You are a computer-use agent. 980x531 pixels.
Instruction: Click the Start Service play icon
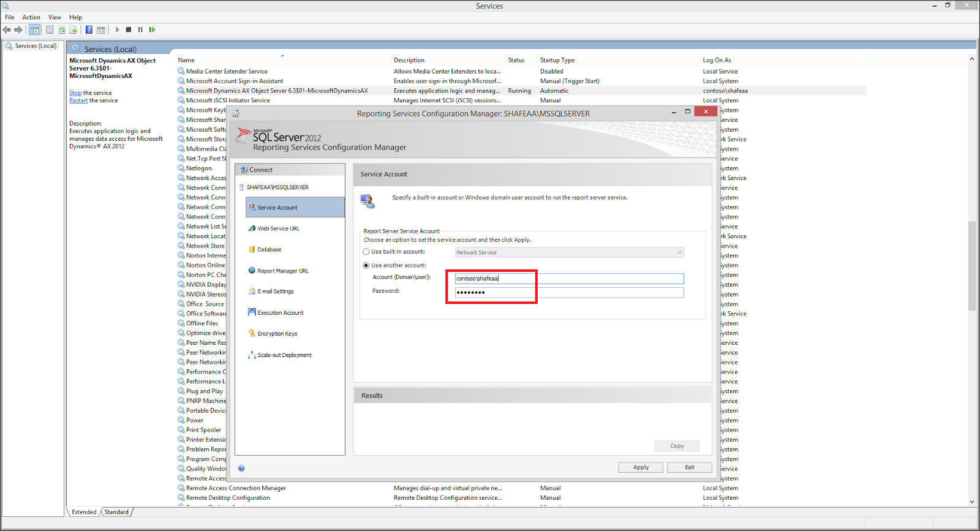click(118, 30)
